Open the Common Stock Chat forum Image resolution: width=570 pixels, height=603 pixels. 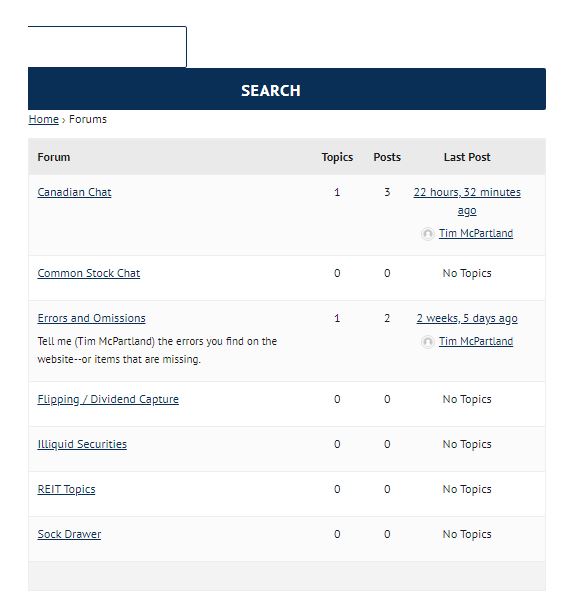tap(89, 273)
